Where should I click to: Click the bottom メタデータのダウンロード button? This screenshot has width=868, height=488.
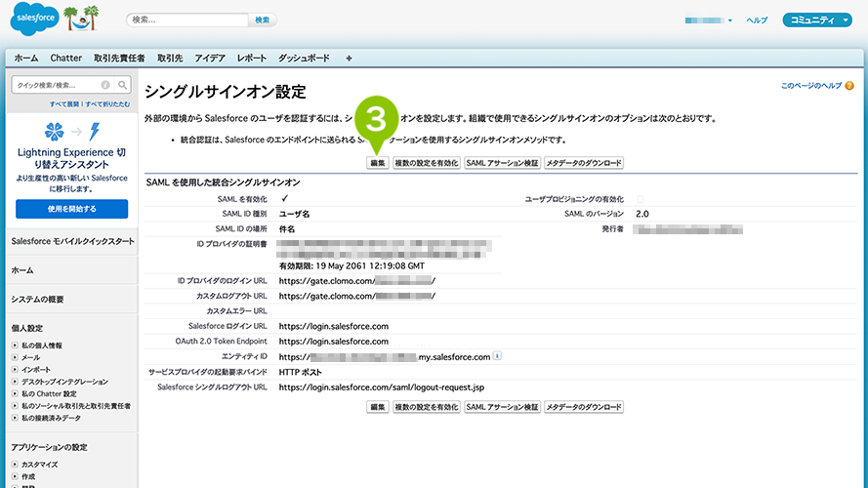tap(584, 407)
